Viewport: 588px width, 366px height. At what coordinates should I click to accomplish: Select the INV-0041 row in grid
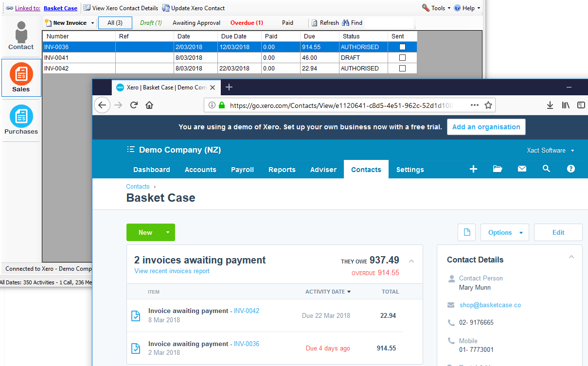tap(230, 58)
